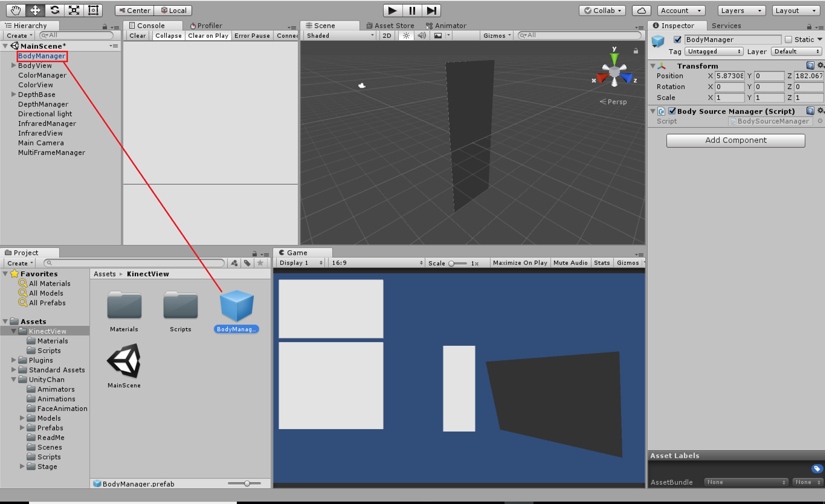Open the Untagged tag dropdown

point(714,51)
